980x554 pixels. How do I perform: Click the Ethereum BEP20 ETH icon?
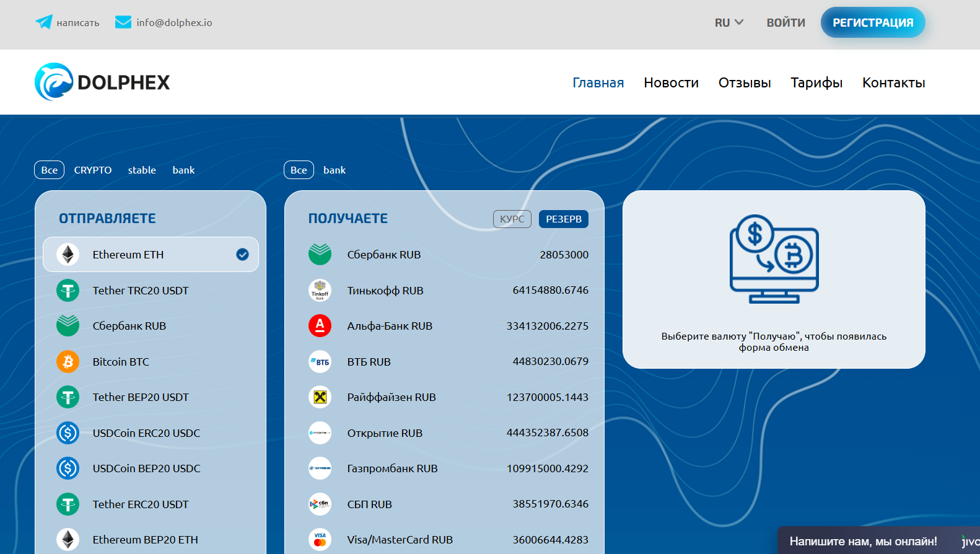[68, 540]
